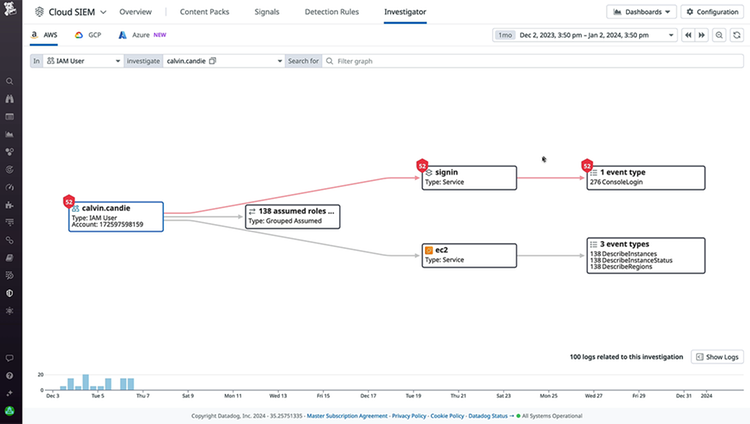Go to Content Packs tab
This screenshot has height=424, width=750.
(x=204, y=12)
